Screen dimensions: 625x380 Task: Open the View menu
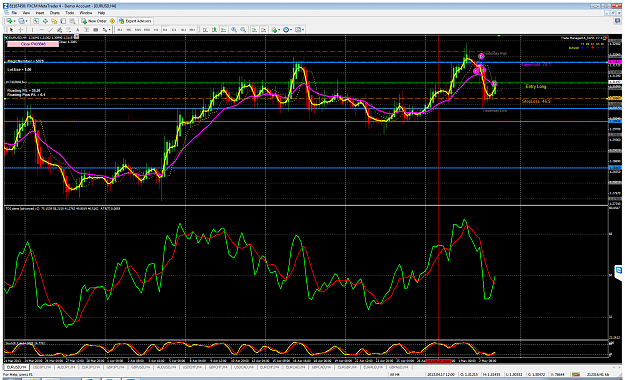(x=26, y=13)
